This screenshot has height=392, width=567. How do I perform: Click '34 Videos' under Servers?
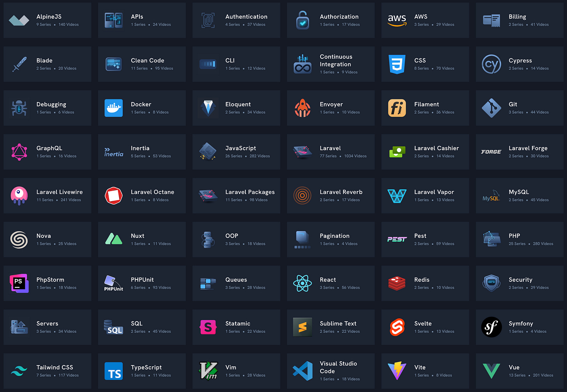67,332
